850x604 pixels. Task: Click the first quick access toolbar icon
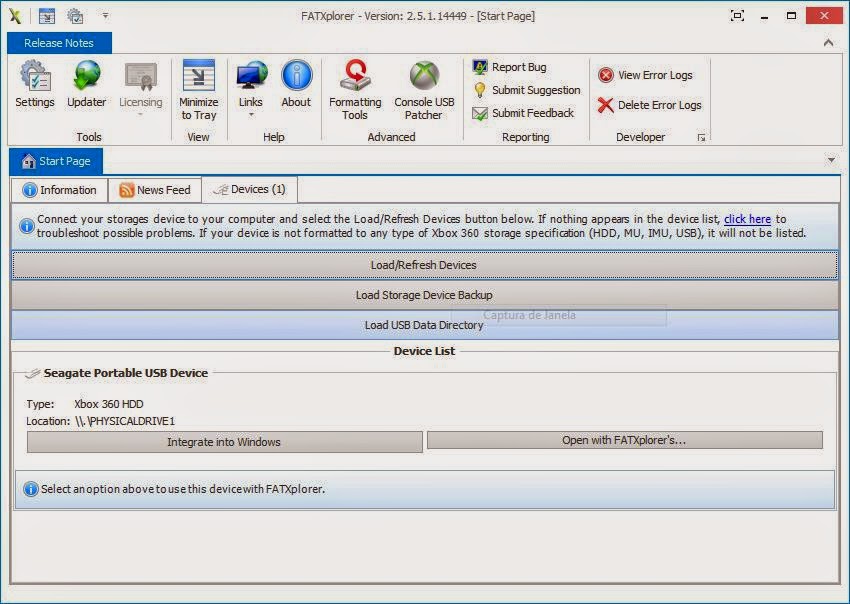point(47,16)
